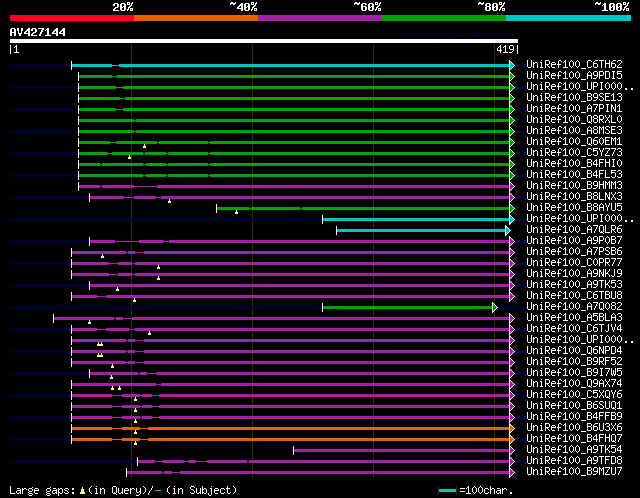This screenshot has height=498, width=640.
Task: Click the orange arrowhead ending the B6U3X6 alignment
Action: click(x=512, y=428)
